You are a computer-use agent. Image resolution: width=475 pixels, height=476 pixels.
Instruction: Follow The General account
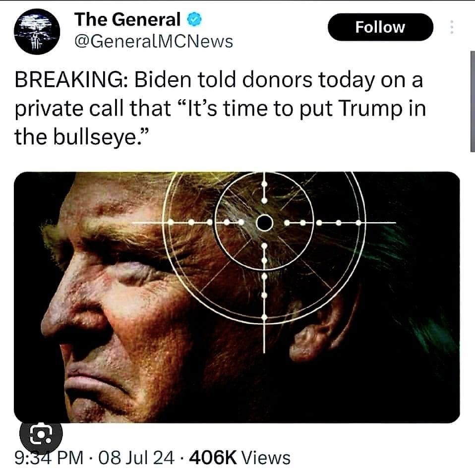[x=380, y=27]
